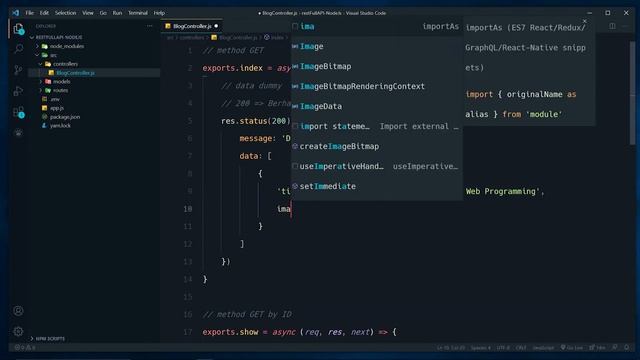Screen dimensions: 640x360
Task: Open the Go menu
Action: click(x=103, y=13)
